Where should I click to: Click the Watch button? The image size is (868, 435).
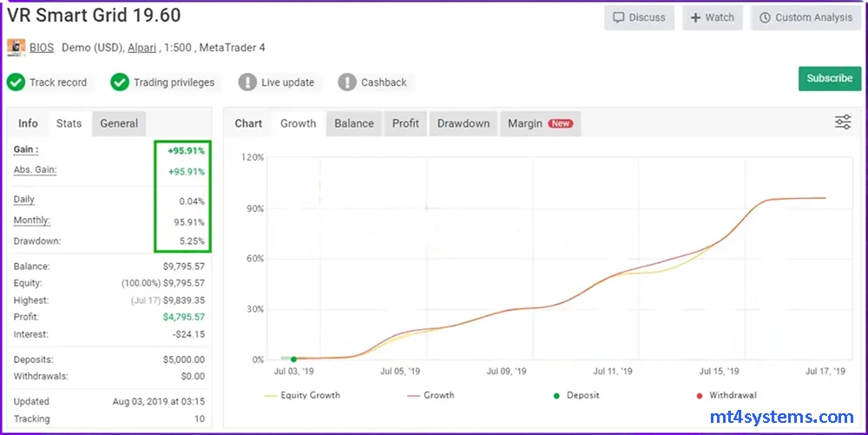[712, 17]
